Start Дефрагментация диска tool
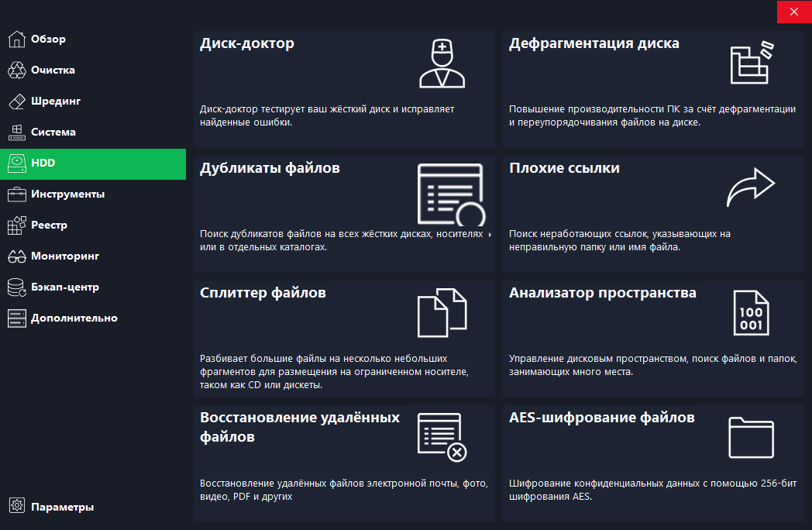Image resolution: width=812 pixels, height=530 pixels. (594, 43)
